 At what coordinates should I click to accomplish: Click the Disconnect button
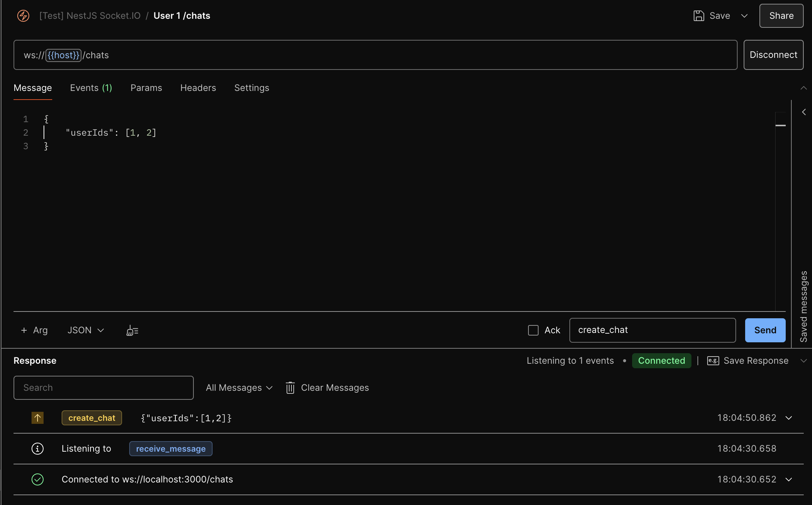click(x=773, y=55)
